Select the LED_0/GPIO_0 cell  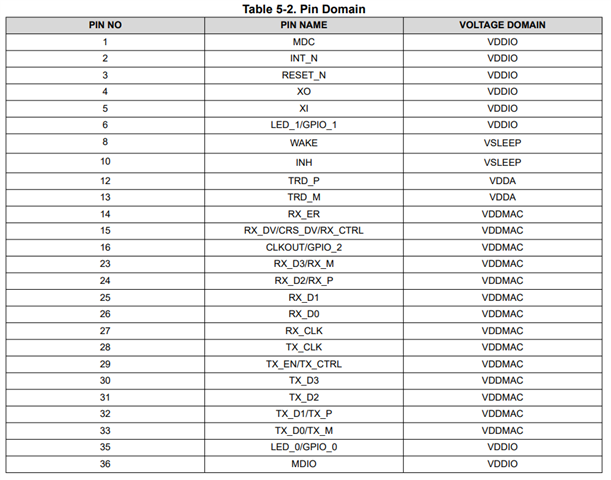point(304,446)
